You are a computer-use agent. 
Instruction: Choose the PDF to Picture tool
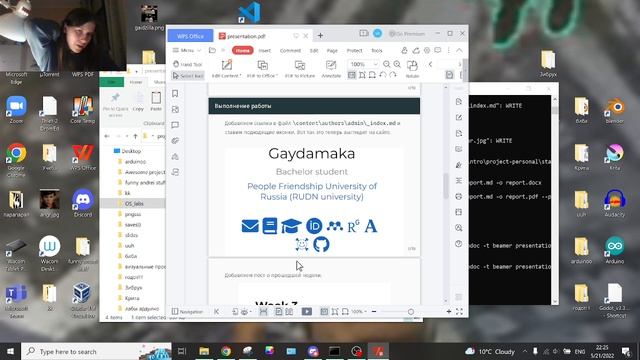tap(300, 69)
